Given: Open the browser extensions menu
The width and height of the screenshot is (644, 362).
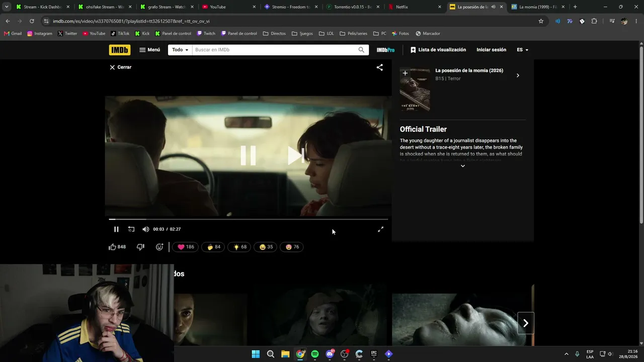Looking at the screenshot, I should click(x=594, y=21).
